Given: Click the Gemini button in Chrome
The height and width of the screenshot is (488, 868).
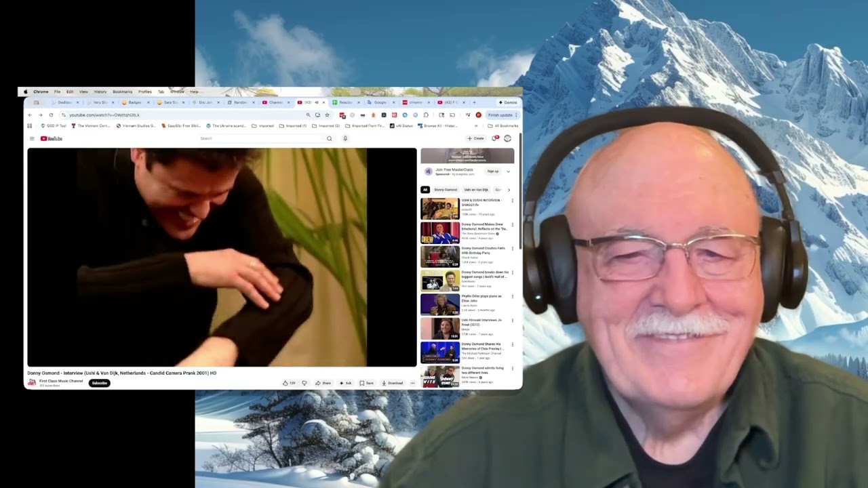Looking at the screenshot, I should 507,102.
